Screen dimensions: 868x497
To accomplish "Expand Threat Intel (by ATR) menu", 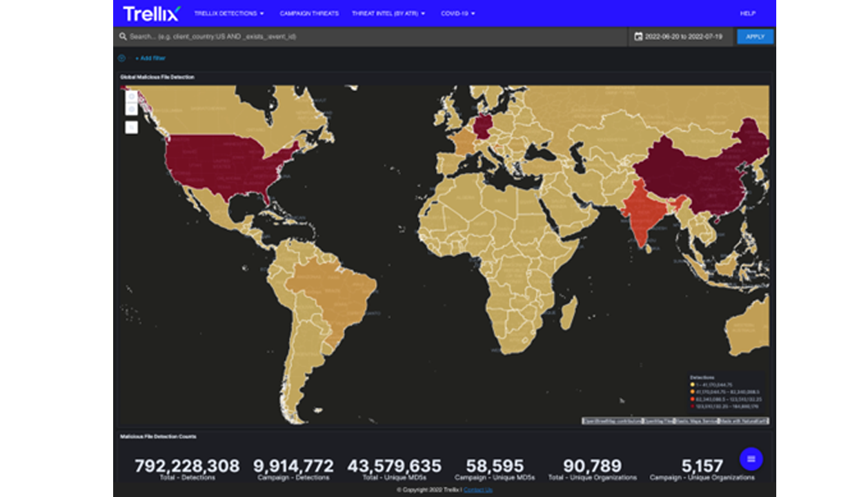I will [388, 13].
